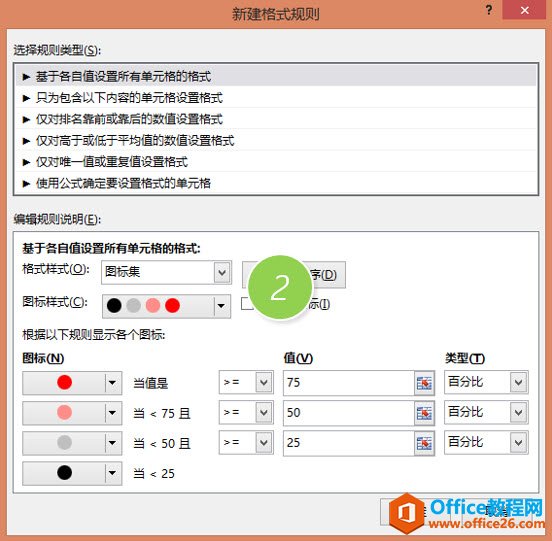This screenshot has height=541, width=552.
Task: Select rule 使用公式确定要设置格式的单元格
Action: [x=276, y=183]
